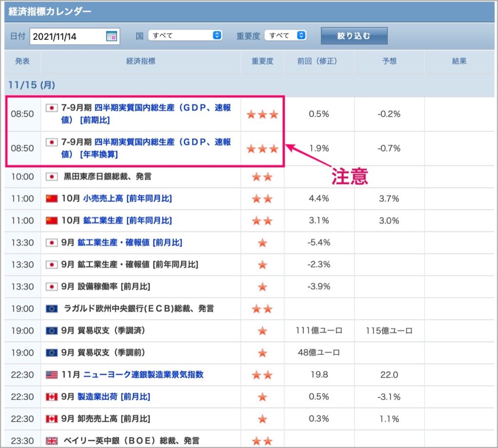Open China's 10月 鉱工業生産 [前年同月比] link
This screenshot has width=498, height=448.
(127, 220)
